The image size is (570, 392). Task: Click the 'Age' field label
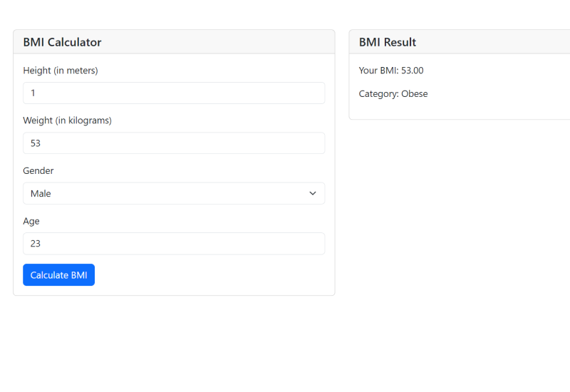coord(31,221)
